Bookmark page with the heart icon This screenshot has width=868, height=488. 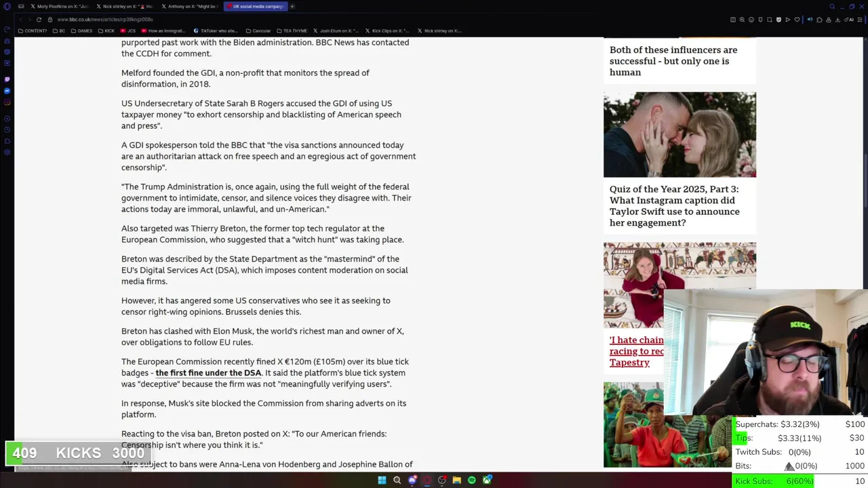click(x=797, y=20)
